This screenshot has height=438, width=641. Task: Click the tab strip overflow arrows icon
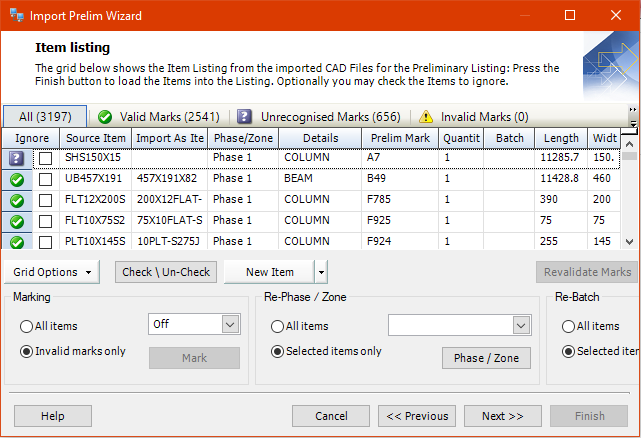(632, 110)
